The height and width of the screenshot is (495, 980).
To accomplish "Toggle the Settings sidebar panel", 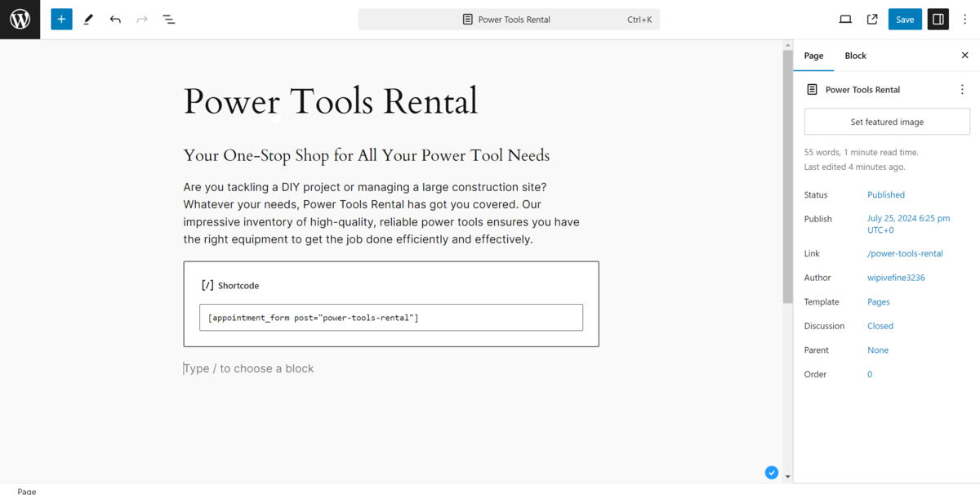I will pos(938,20).
